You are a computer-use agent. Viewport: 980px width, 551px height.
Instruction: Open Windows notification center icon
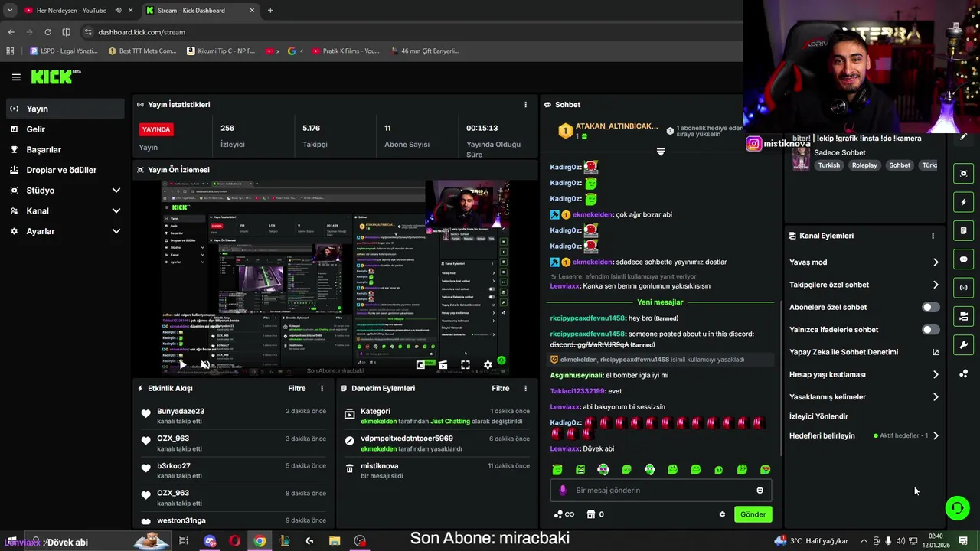pyautogui.click(x=963, y=541)
